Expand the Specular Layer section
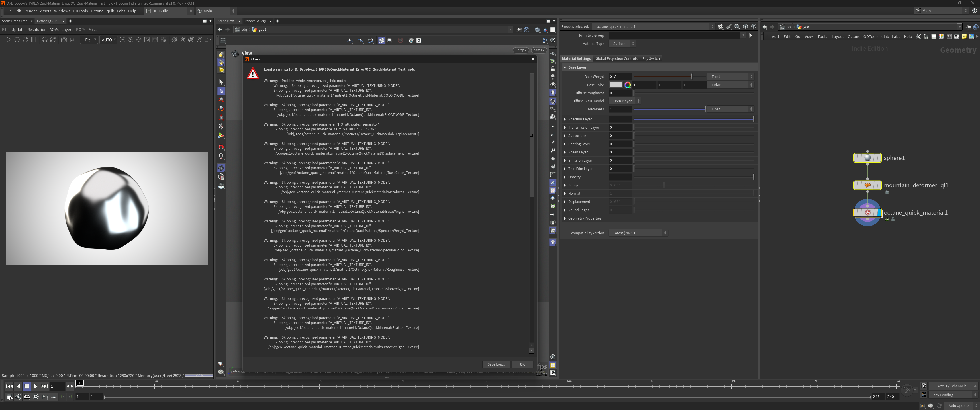 tap(565, 119)
